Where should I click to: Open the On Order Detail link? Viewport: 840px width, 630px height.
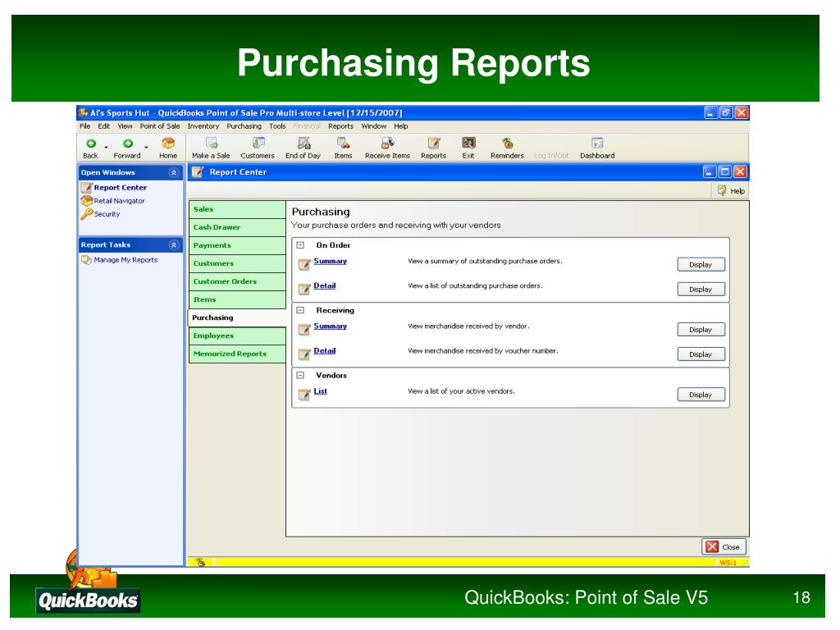(325, 285)
